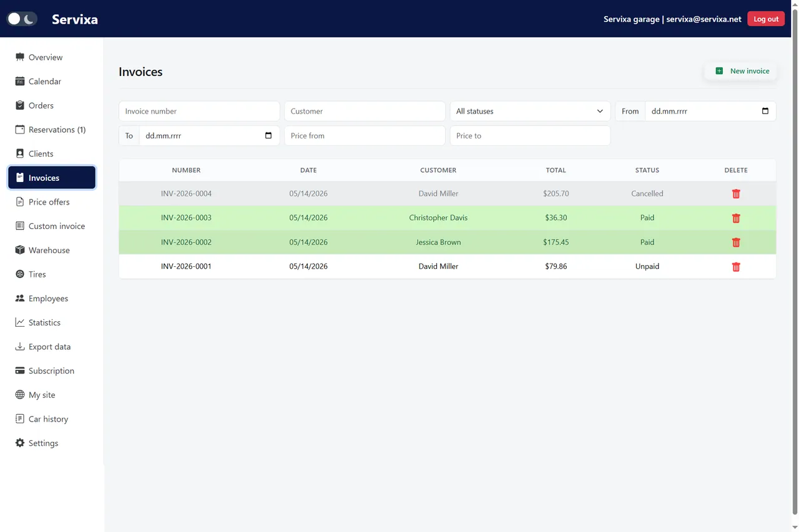Open the Calendar menu label
Screen dimensions: 799x532
(x=45, y=81)
